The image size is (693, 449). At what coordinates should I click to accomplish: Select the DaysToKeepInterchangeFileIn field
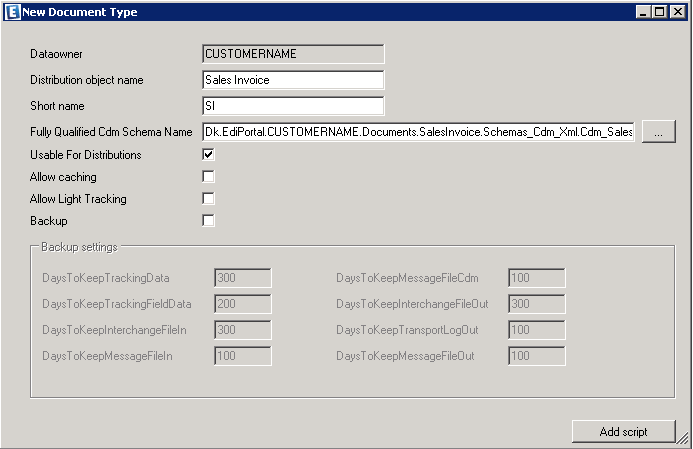242,329
